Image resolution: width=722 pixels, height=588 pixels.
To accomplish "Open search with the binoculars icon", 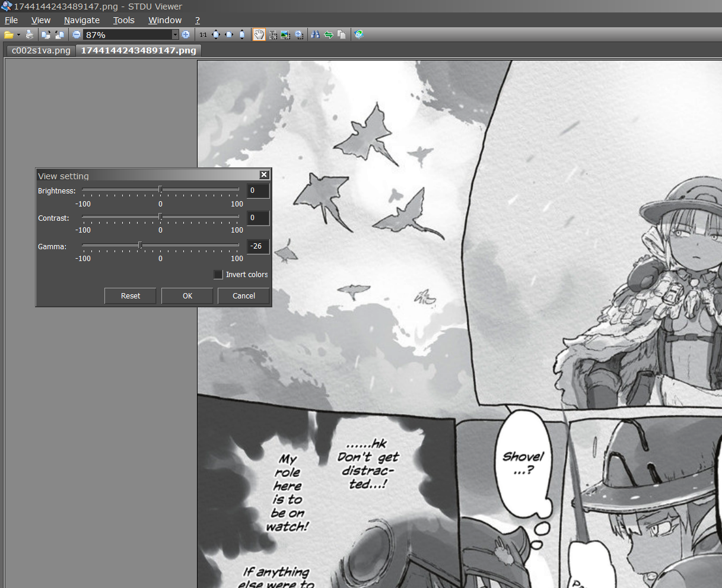I will point(316,34).
